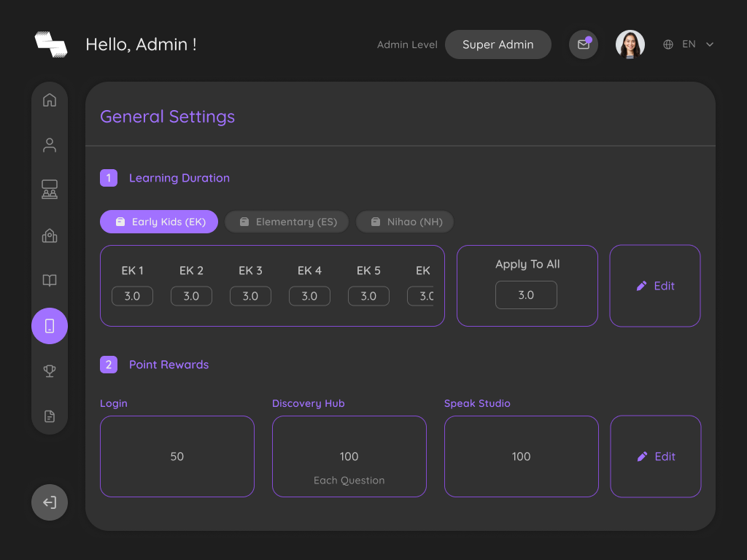The width and height of the screenshot is (747, 560).
Task: Expand the EN language dropdown chevron
Action: [x=709, y=44]
